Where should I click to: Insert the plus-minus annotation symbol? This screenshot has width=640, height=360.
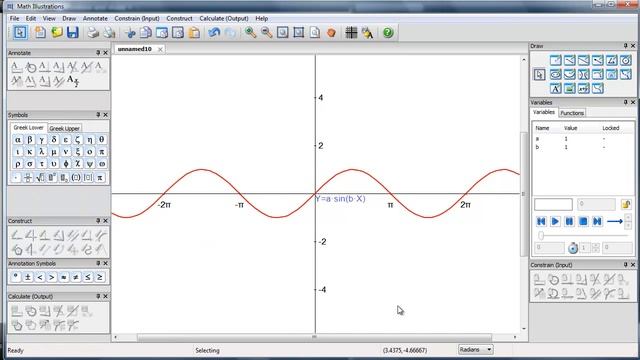pos(28,277)
